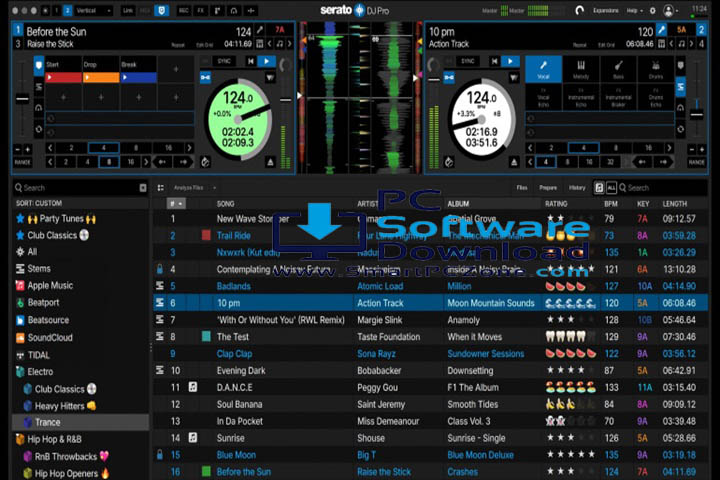720x480 pixels.
Task: Click the ALL search filter icon
Action: pos(611,187)
